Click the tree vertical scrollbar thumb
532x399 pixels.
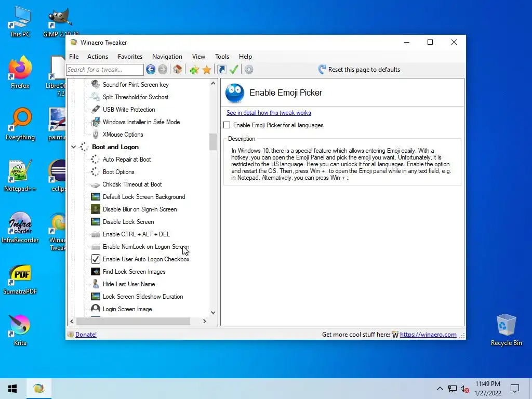213,141
